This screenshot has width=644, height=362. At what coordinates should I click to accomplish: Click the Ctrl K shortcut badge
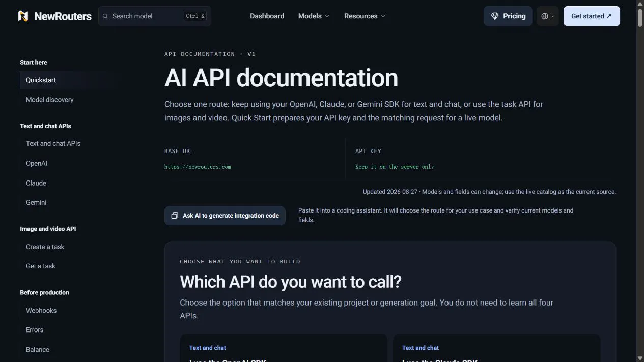click(195, 16)
